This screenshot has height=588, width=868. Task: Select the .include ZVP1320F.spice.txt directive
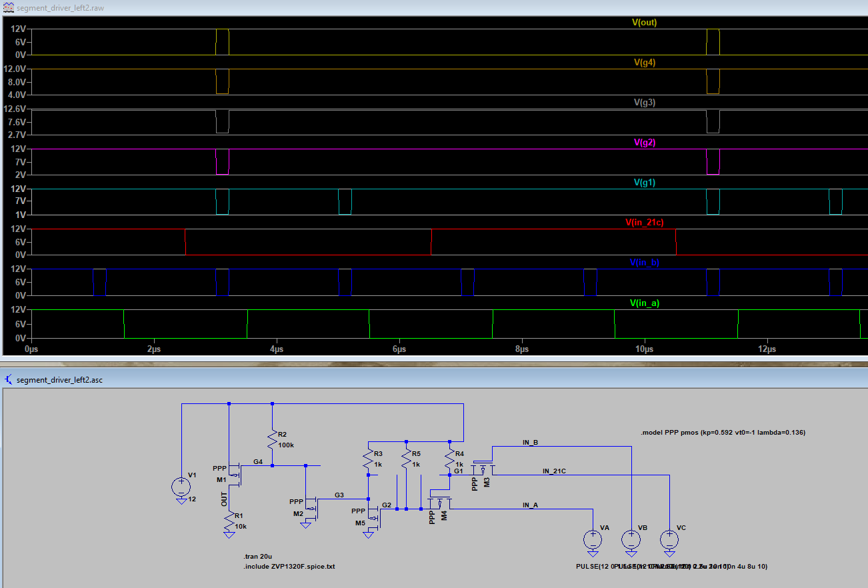[289, 566]
